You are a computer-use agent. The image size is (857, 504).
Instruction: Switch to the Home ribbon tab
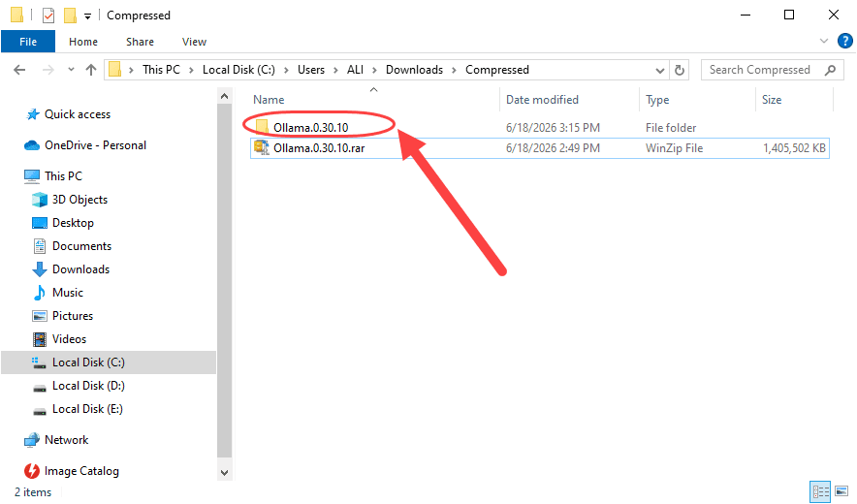(83, 42)
